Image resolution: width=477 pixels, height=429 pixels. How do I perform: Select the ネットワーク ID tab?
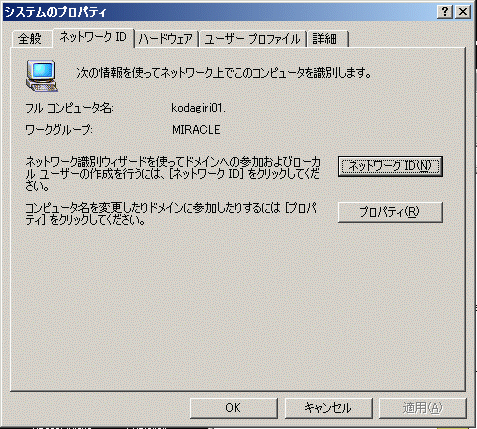93,37
